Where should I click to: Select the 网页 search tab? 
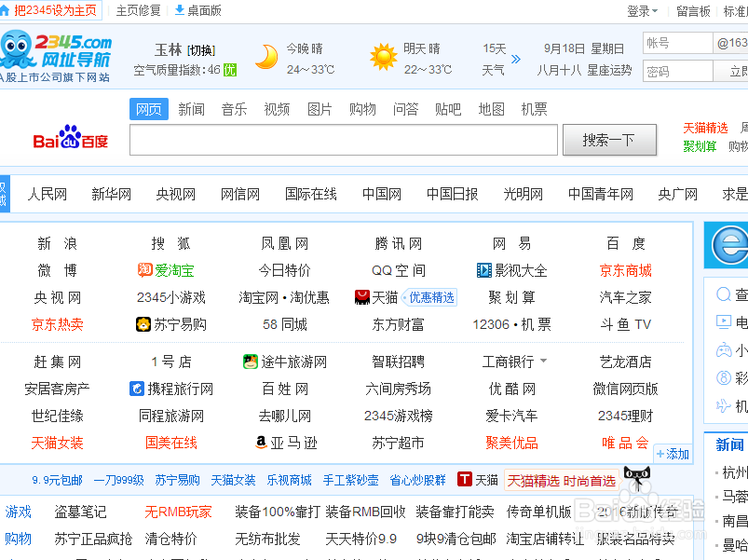click(x=149, y=109)
